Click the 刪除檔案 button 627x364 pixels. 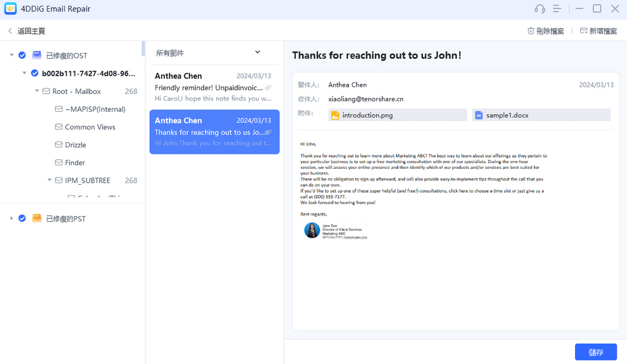(x=546, y=31)
